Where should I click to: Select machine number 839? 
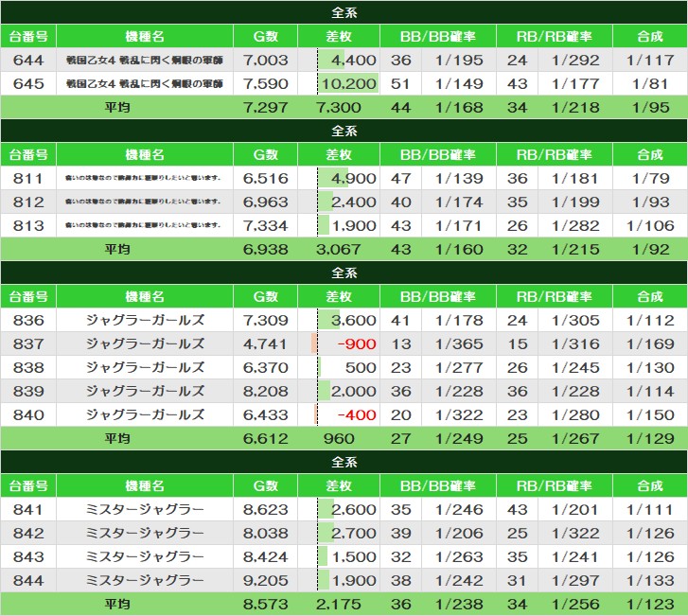(28, 392)
